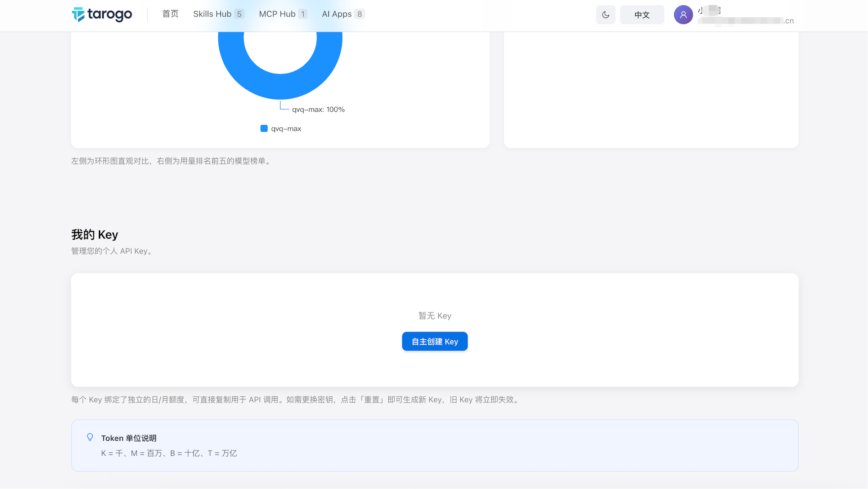Viewport: 868px width, 489px height.
Task: Click 'Token 单位说明' title
Action: tap(129, 438)
